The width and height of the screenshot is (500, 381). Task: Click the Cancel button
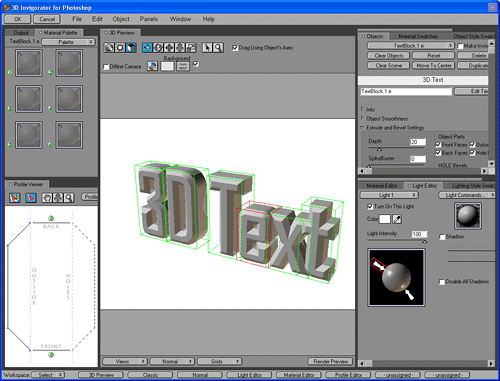[x=47, y=19]
